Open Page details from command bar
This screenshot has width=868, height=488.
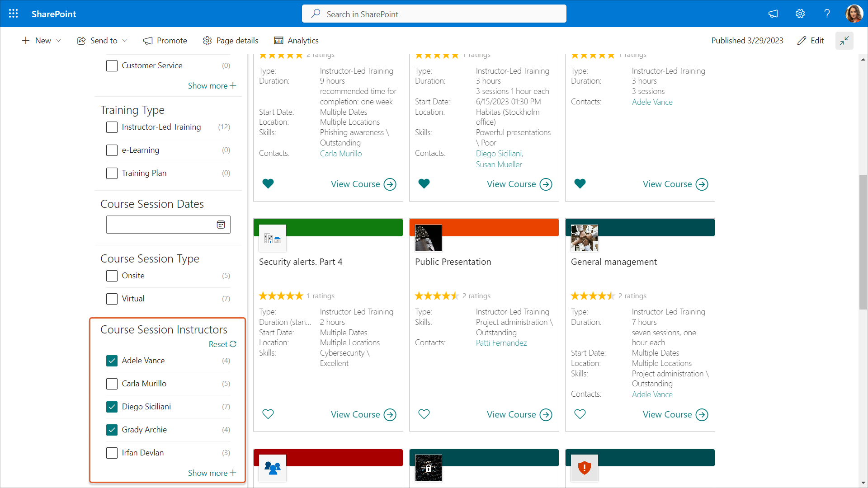point(231,41)
